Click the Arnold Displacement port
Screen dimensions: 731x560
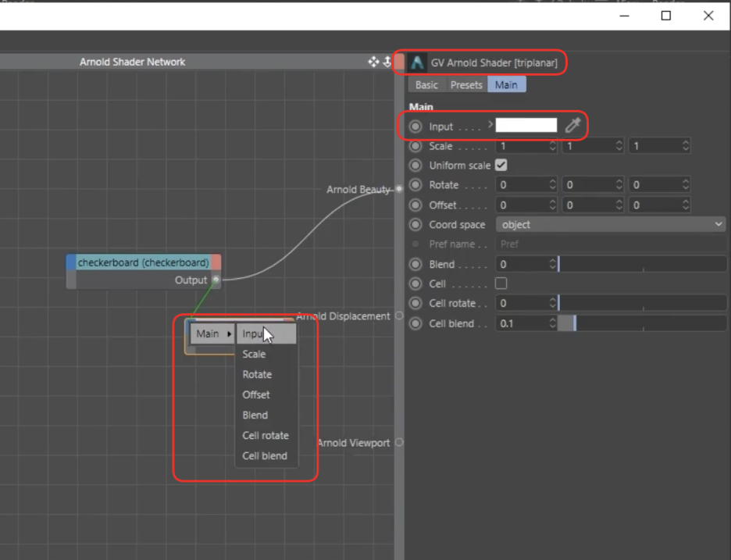coord(399,316)
